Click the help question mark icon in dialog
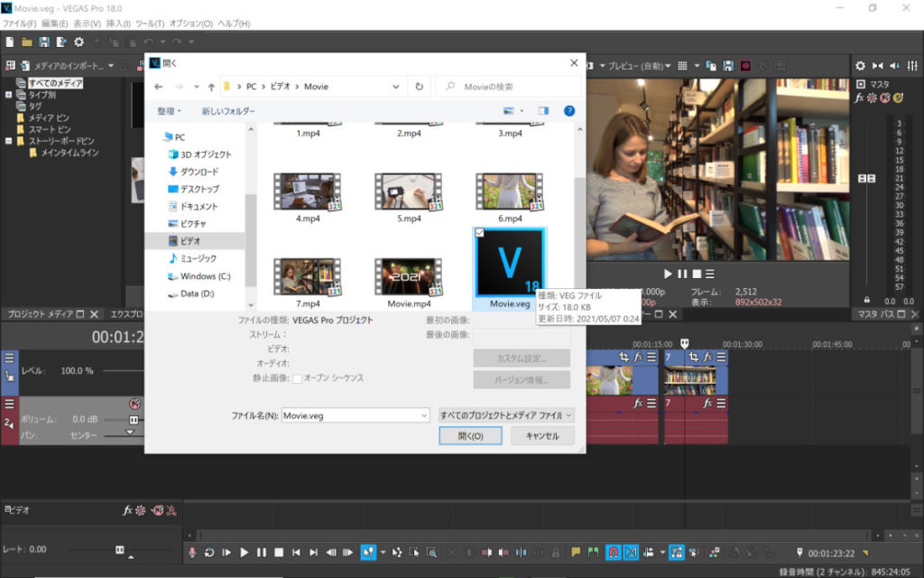 pos(569,111)
